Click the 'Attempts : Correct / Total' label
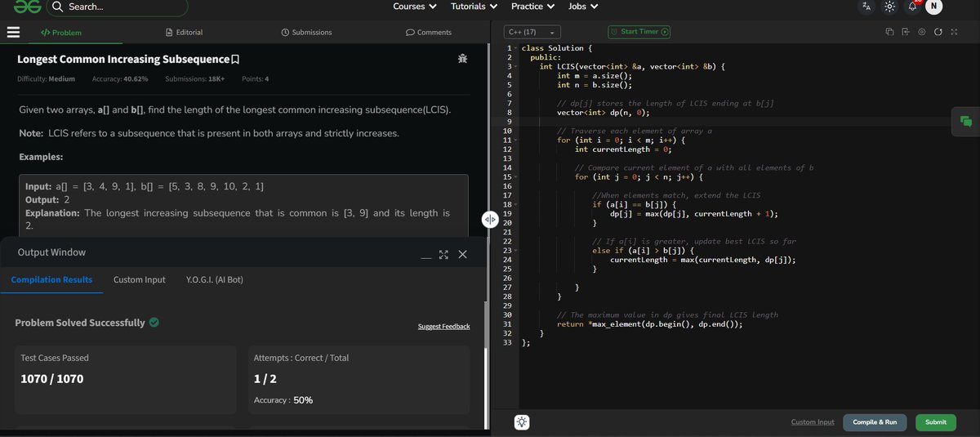This screenshot has height=437, width=980. pyautogui.click(x=301, y=358)
